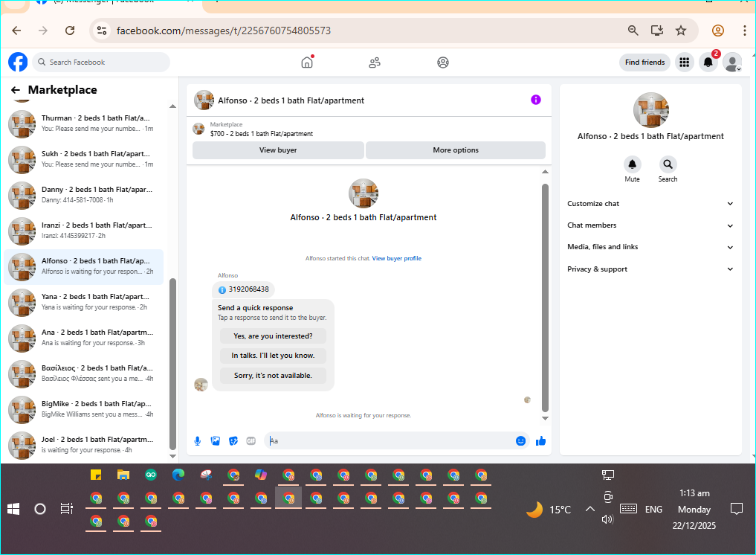Click the Search Facebook field
The height and width of the screenshot is (555, 756).
tap(101, 62)
